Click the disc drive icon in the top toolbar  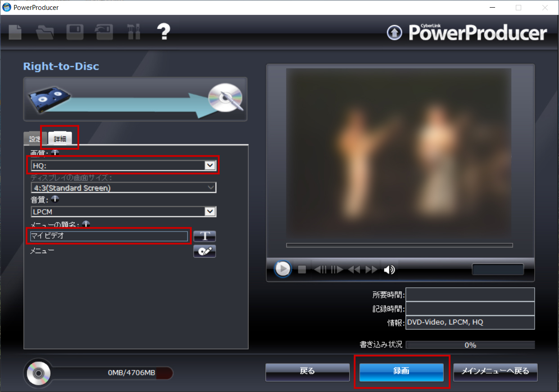[x=104, y=32]
